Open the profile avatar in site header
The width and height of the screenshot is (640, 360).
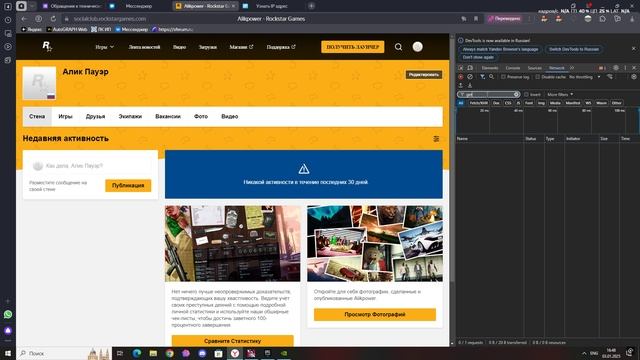point(417,47)
